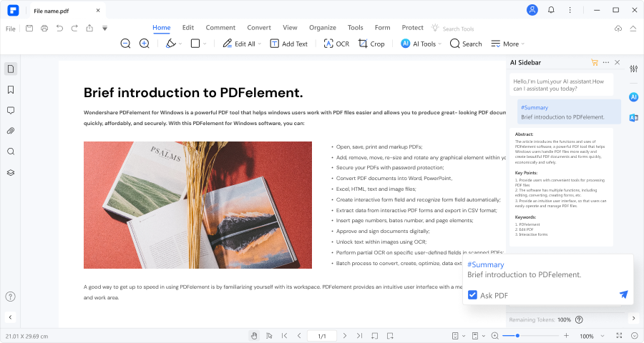Go to the View tab
This screenshot has width=644, height=343.
tap(290, 27)
